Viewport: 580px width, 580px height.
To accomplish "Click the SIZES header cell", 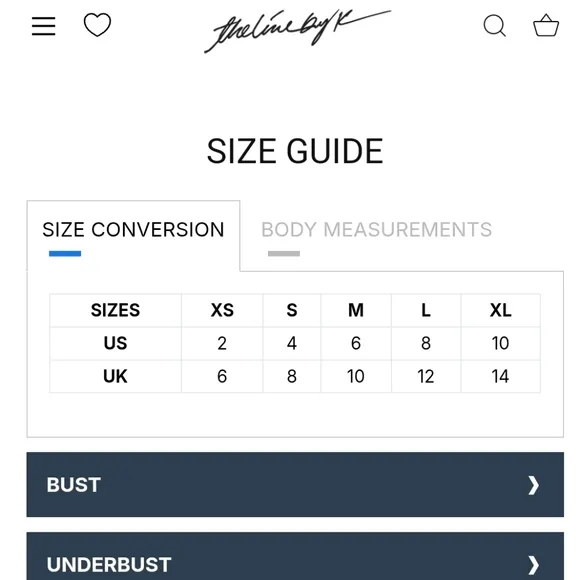I will [x=115, y=310].
